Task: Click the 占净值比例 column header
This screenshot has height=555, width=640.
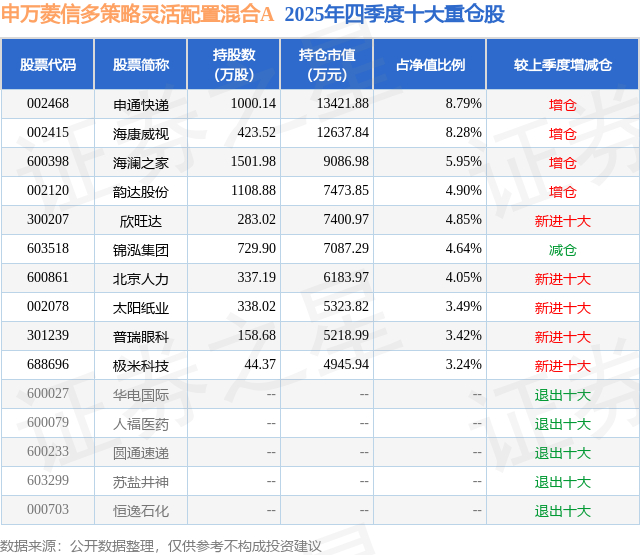Action: (x=430, y=64)
